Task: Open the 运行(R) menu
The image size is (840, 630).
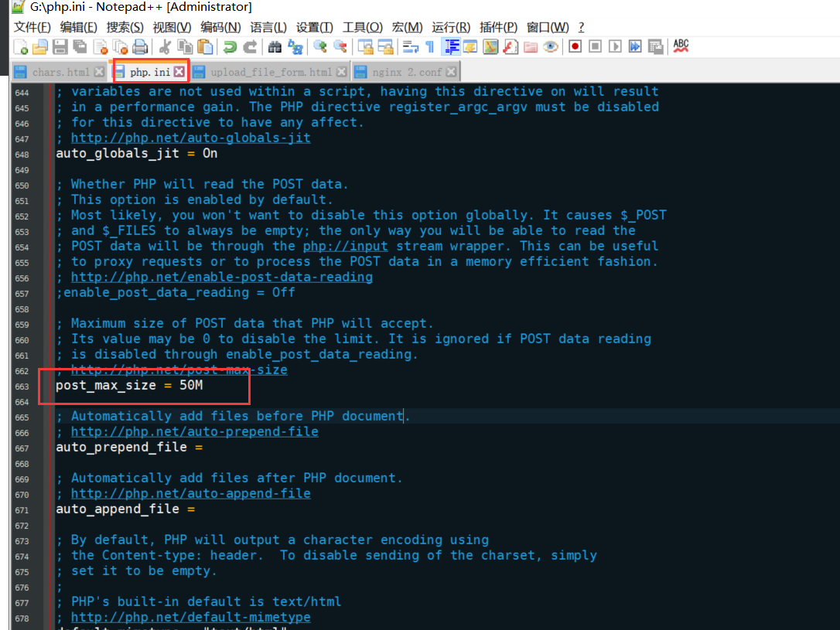Action: [450, 27]
